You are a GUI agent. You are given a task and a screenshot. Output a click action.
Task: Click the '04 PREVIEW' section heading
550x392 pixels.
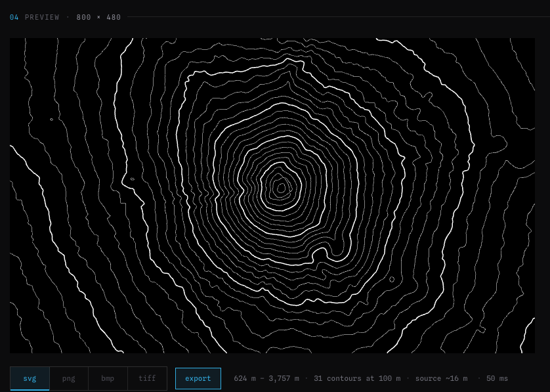34,17
